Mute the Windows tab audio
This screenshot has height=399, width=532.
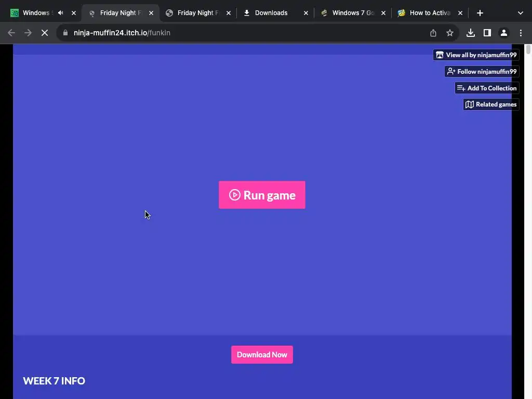tap(61, 13)
